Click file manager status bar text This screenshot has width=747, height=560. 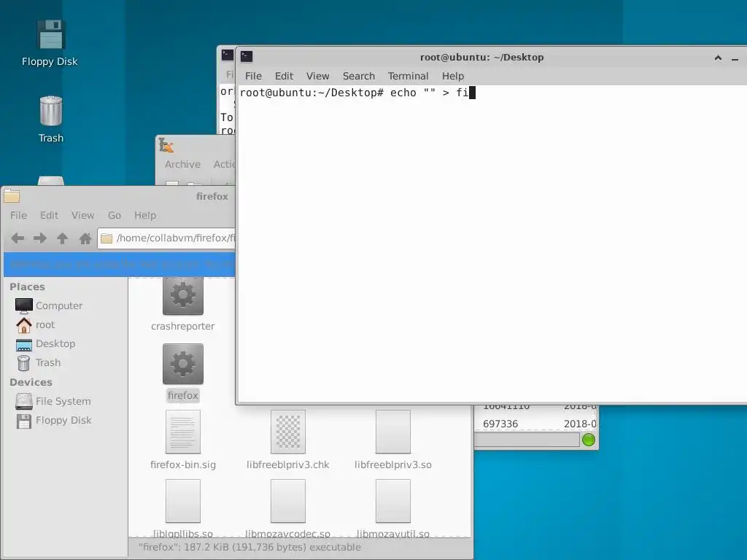[249, 547]
